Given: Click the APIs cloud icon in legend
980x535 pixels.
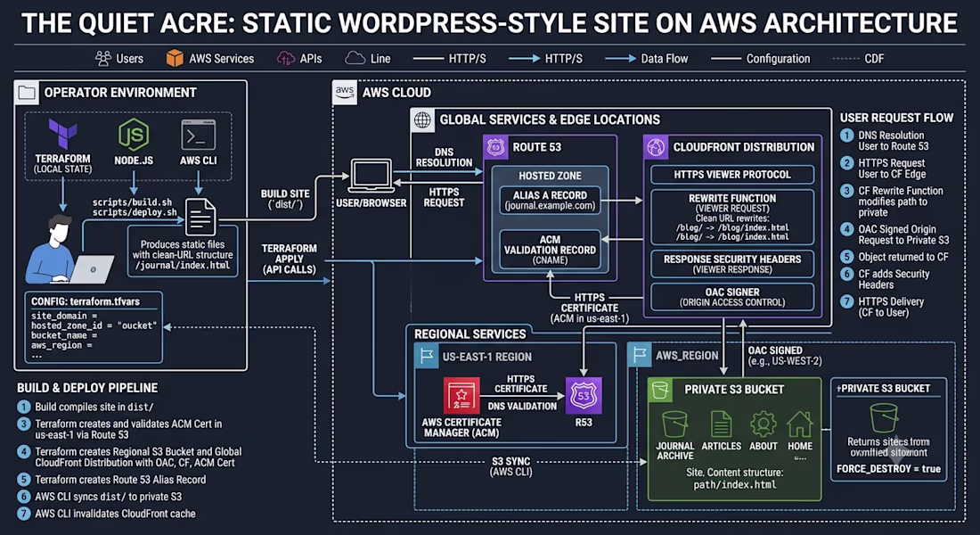Looking at the screenshot, I should (x=286, y=59).
